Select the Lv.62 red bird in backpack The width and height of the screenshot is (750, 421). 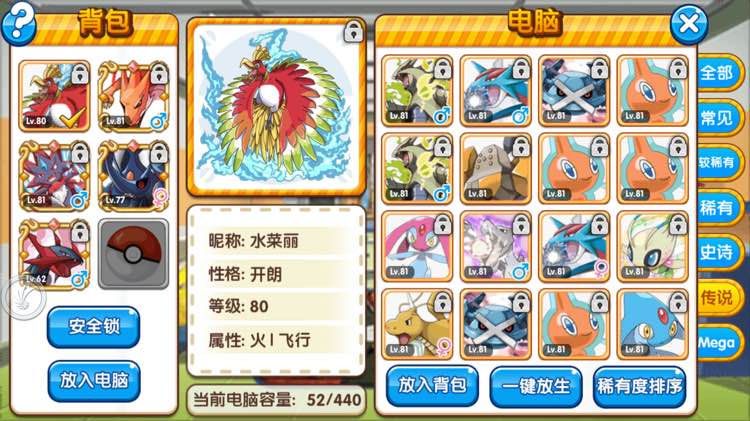coord(54,254)
